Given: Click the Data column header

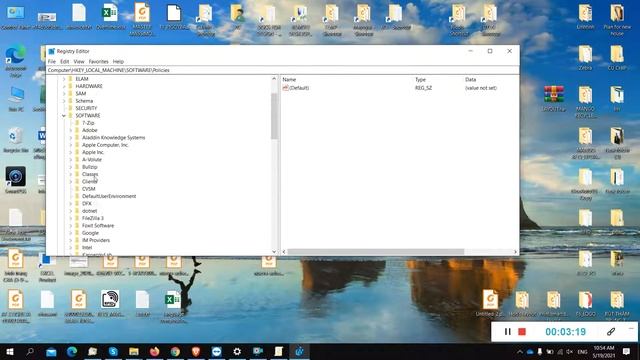Looking at the screenshot, I should (470, 80).
